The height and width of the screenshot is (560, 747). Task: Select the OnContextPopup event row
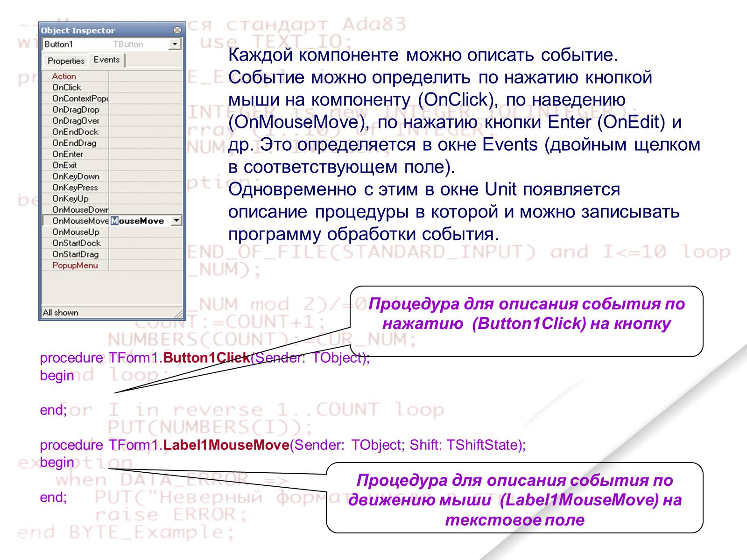coord(112,98)
